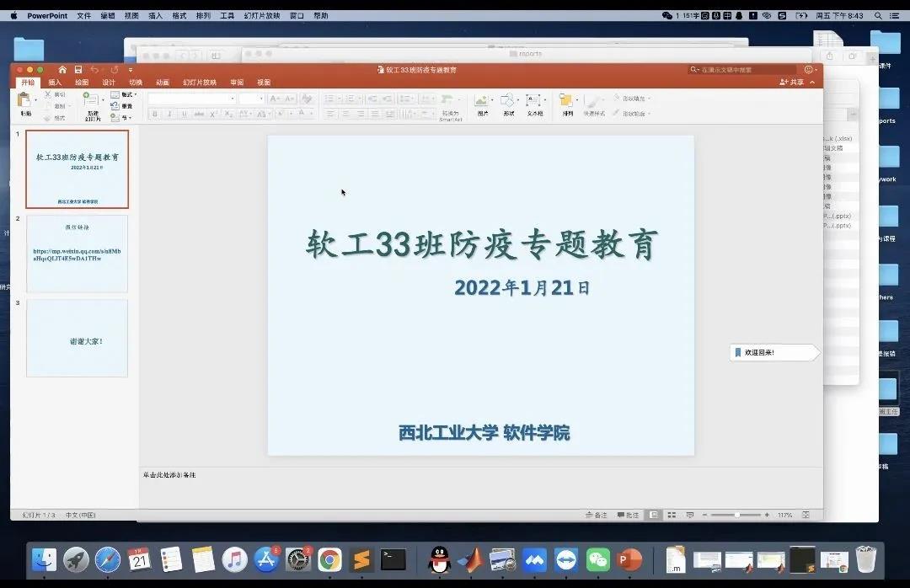Switch to the 幻灯片放映 ribbon tab
This screenshot has width=910, height=588.
click(x=200, y=83)
